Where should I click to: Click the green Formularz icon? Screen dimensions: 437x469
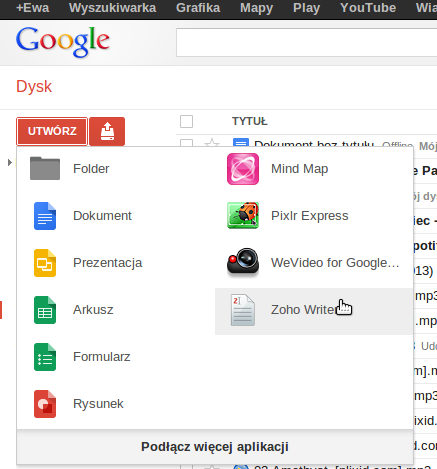(x=45, y=357)
